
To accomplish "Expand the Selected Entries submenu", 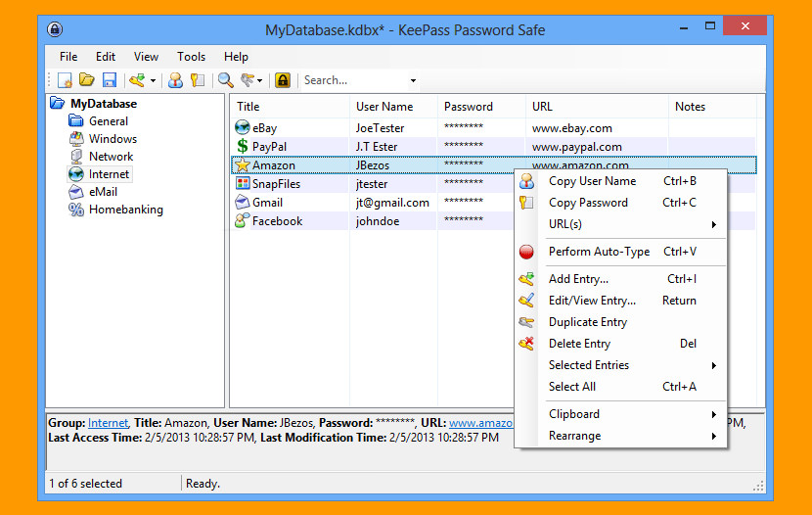I will [x=621, y=365].
